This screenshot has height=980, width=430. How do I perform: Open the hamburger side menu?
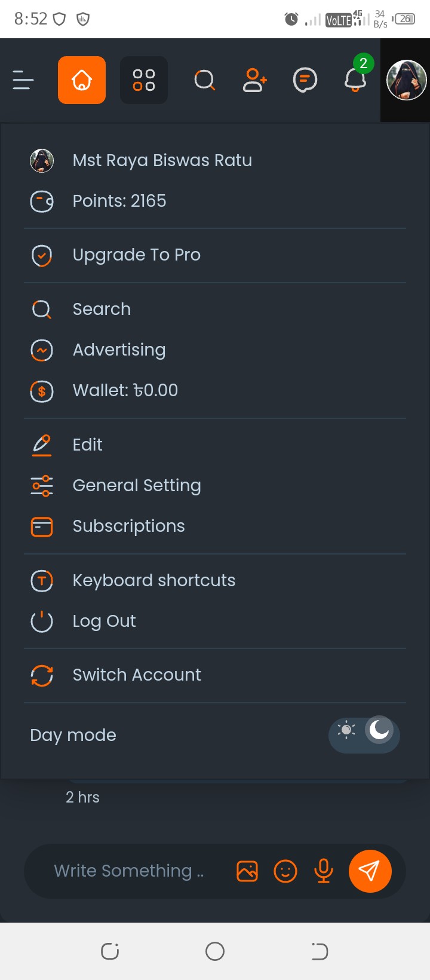[23, 80]
